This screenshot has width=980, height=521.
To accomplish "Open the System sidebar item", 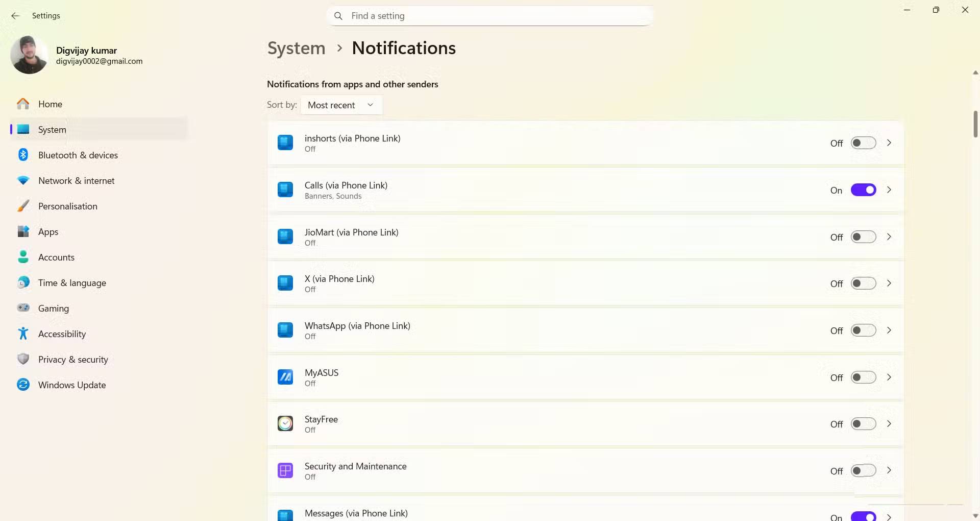I will [x=99, y=130].
